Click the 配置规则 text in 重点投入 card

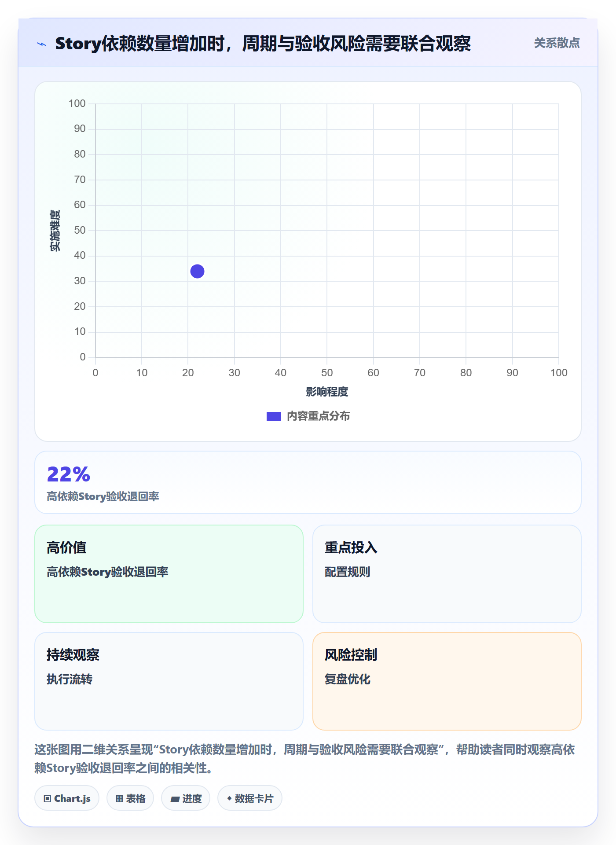(x=347, y=572)
